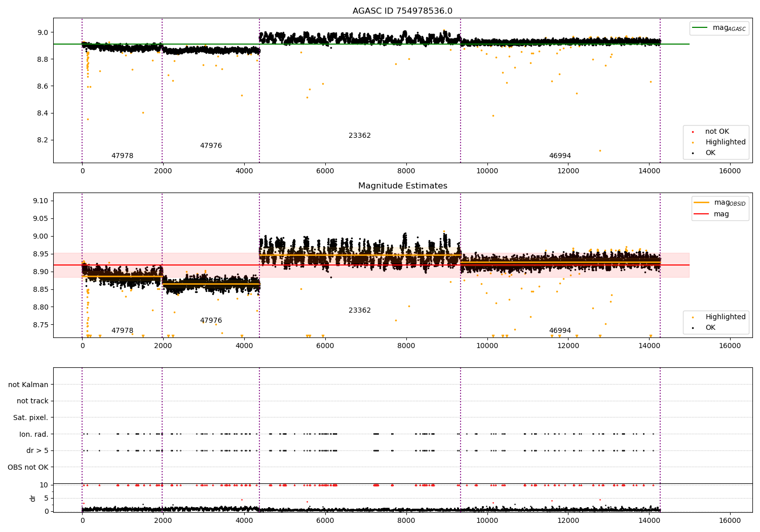Click the dr axis tick label 5

46,498
